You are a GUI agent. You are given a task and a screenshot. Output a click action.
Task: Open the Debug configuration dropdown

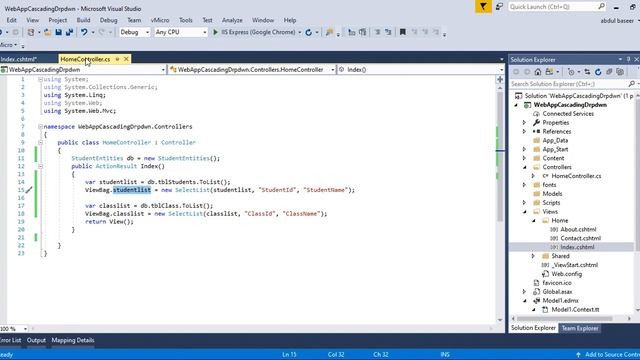[x=147, y=32]
